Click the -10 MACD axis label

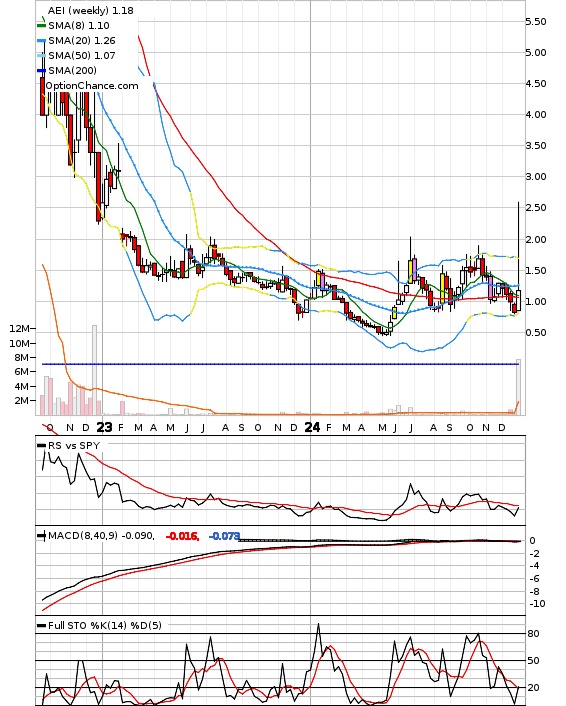pos(536,604)
